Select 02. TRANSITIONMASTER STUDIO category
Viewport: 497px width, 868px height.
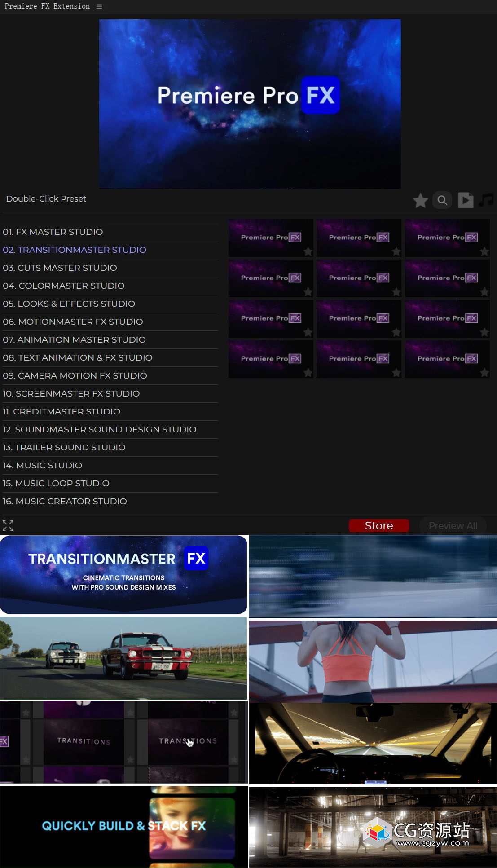coord(110,250)
